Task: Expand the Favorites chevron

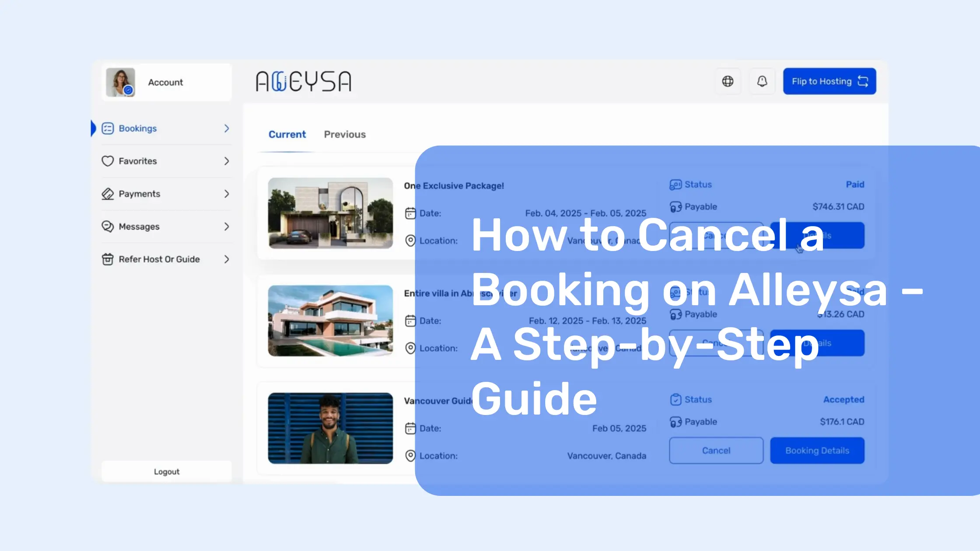Action: (227, 161)
